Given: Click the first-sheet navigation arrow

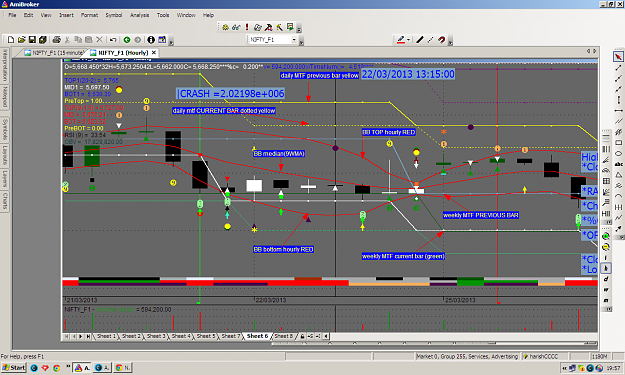Looking at the screenshot, I should tap(66, 336).
